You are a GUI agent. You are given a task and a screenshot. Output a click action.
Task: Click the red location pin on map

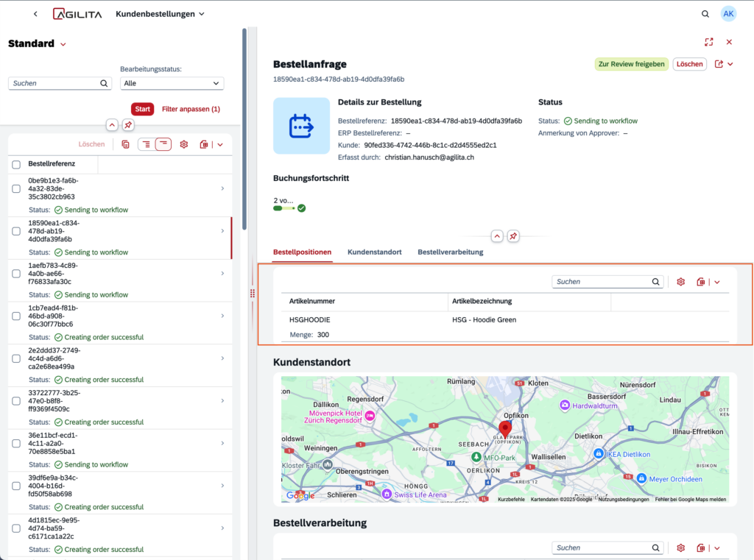pyautogui.click(x=504, y=429)
